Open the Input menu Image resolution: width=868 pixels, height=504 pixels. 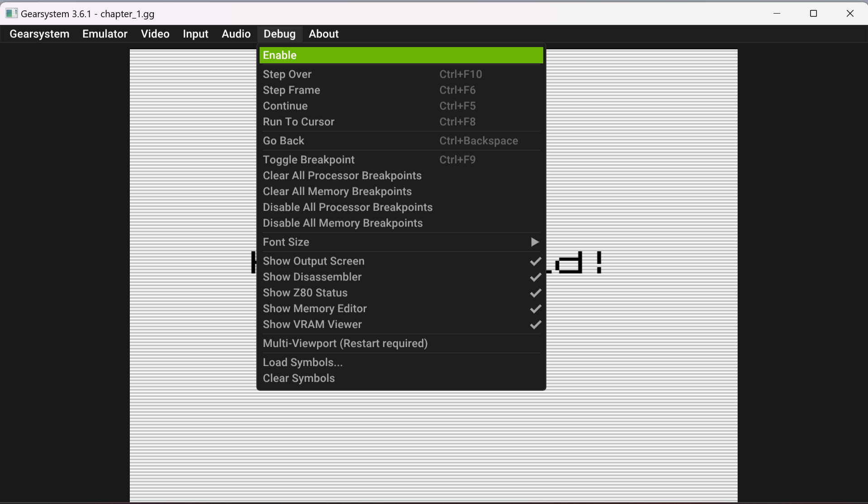click(195, 34)
